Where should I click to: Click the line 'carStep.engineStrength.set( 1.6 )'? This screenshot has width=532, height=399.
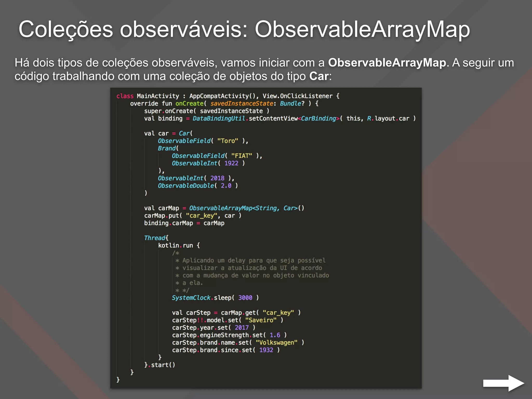tap(229, 335)
